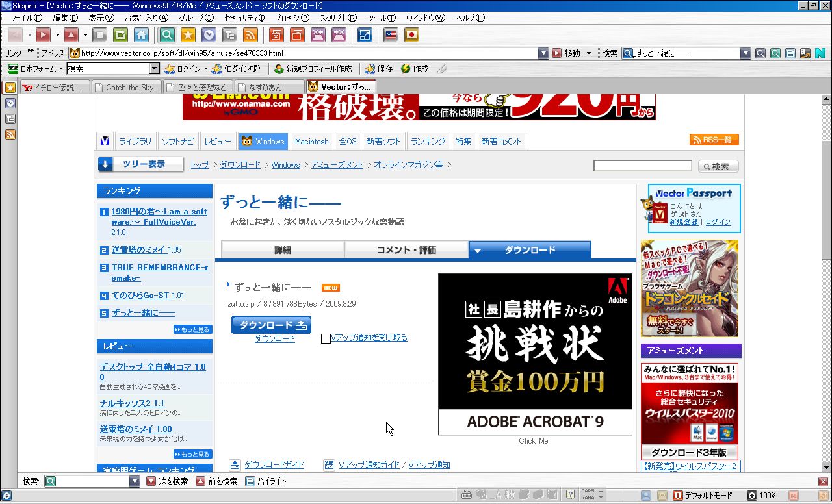Click the teal N search engine icon
The image size is (832, 504).
coord(820,53)
